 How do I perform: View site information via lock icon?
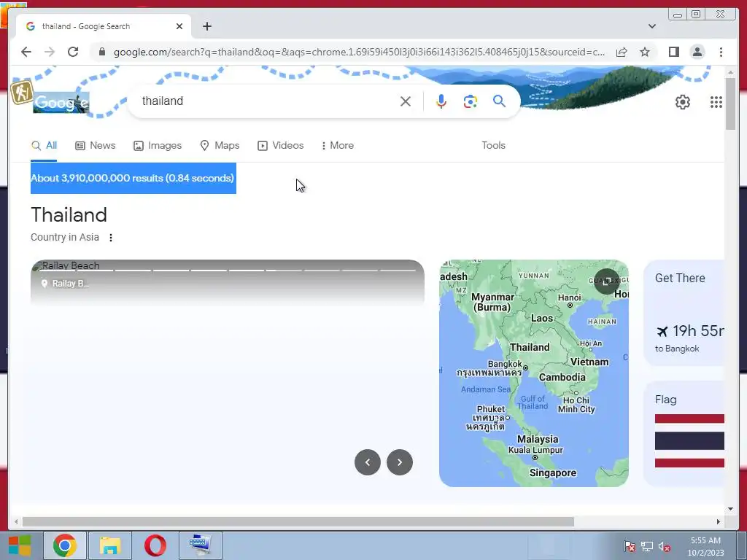(101, 52)
